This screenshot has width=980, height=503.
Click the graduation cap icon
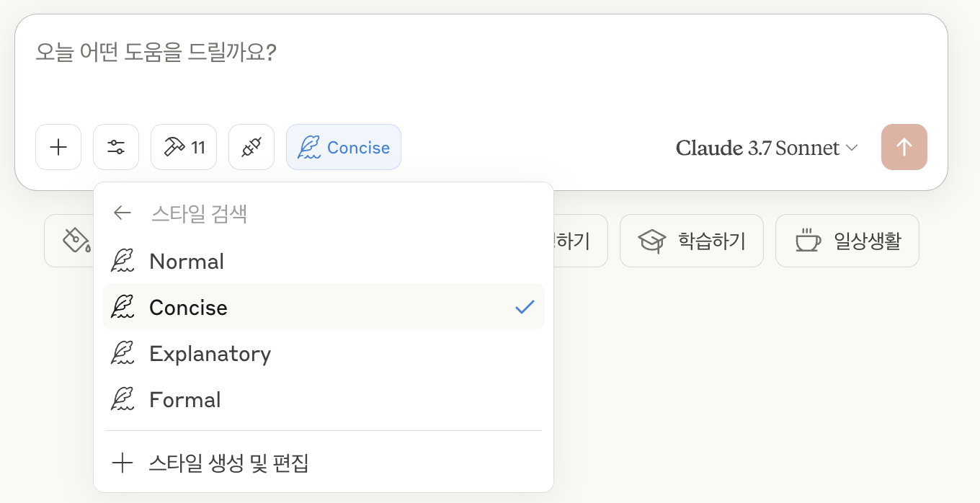[x=652, y=241]
